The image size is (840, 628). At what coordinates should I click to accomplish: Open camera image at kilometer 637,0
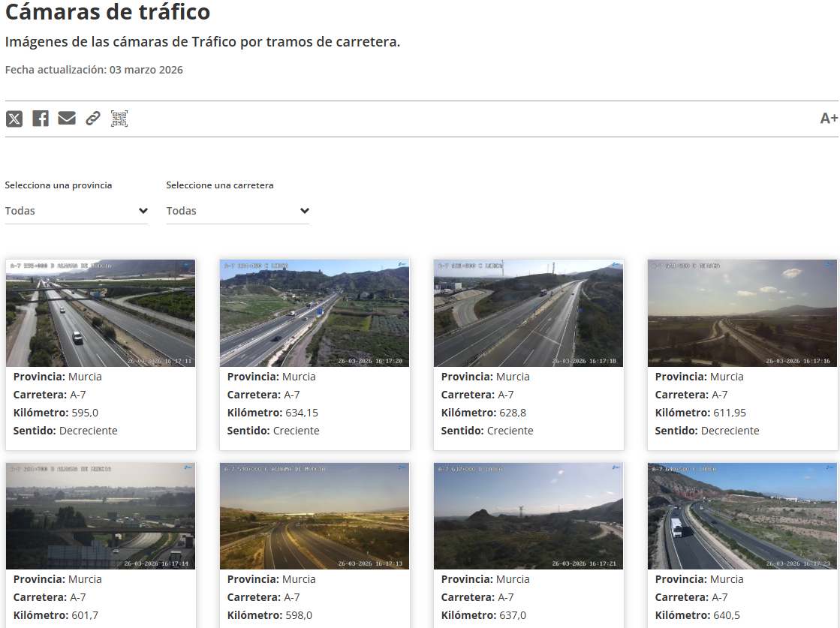click(528, 516)
